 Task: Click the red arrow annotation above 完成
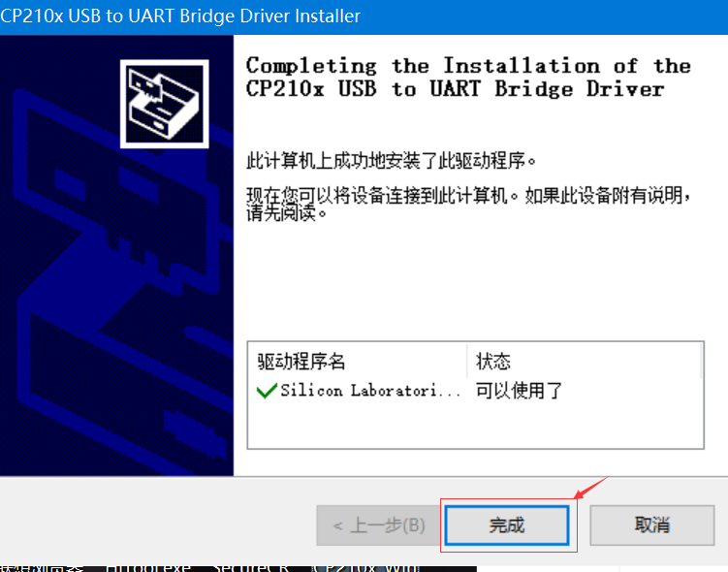[x=591, y=488]
